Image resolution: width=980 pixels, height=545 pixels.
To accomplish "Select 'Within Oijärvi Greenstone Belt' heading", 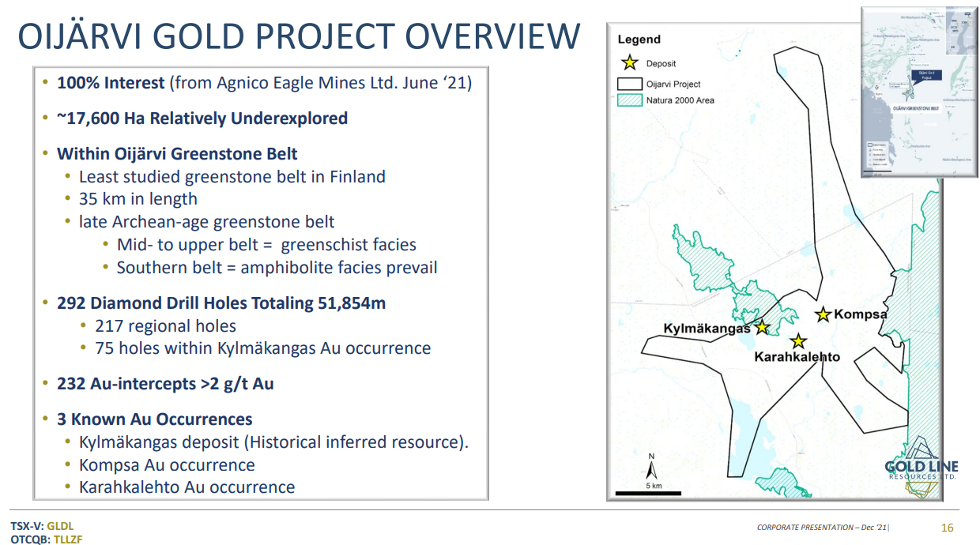I will pyautogui.click(x=177, y=153).
